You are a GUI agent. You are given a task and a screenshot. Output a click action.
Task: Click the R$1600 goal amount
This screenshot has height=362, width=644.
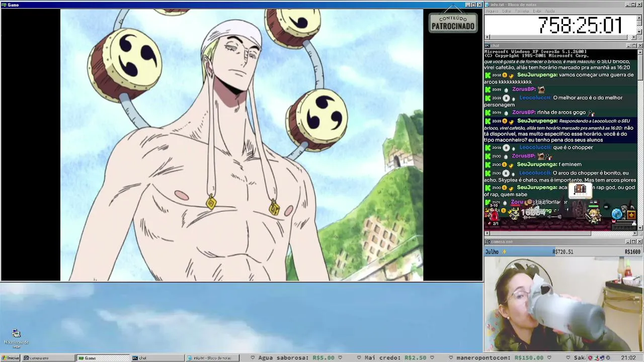(x=633, y=252)
